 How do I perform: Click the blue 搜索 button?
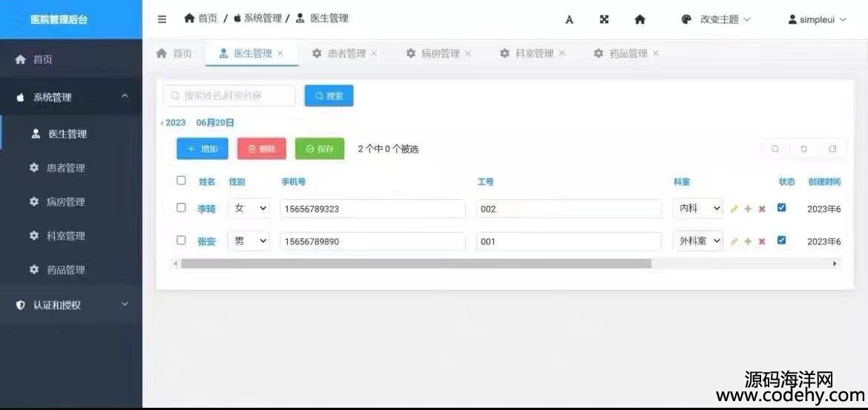pos(329,96)
